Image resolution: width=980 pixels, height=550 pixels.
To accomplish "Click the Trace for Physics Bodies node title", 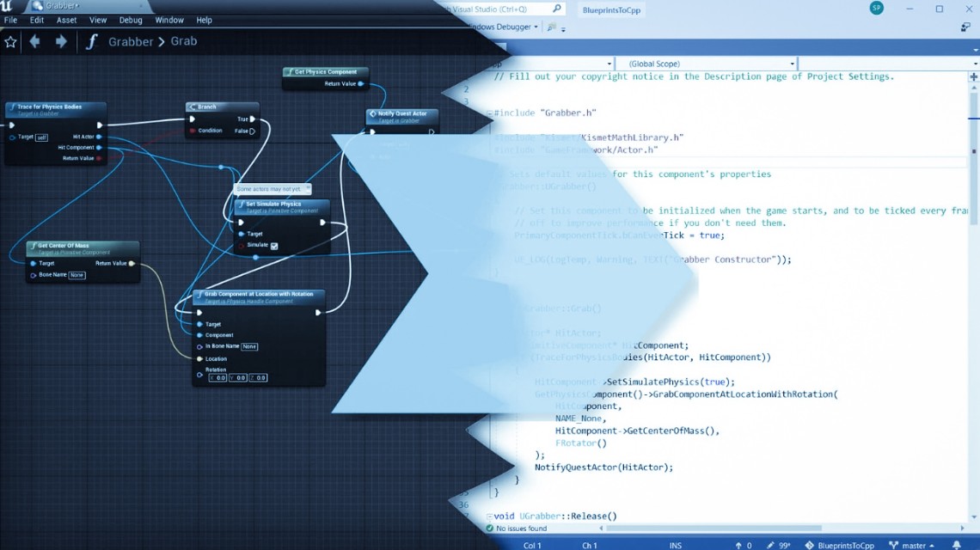I will (49, 107).
